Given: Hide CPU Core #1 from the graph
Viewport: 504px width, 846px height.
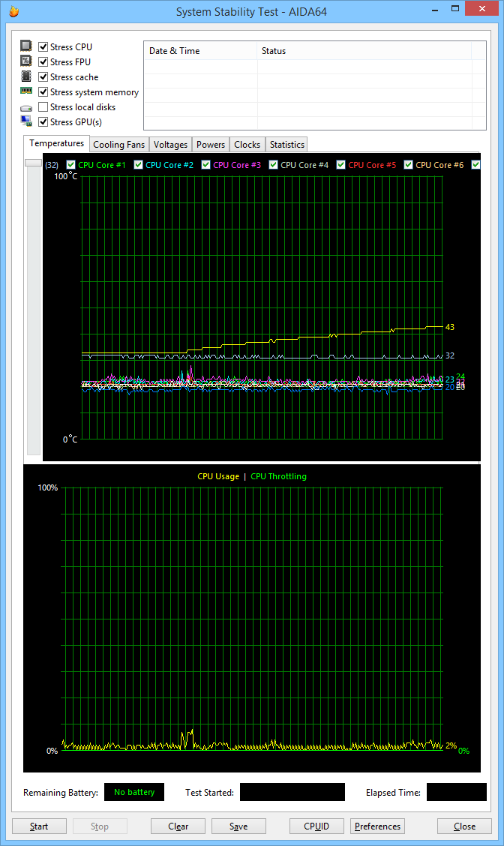Looking at the screenshot, I should point(70,164).
